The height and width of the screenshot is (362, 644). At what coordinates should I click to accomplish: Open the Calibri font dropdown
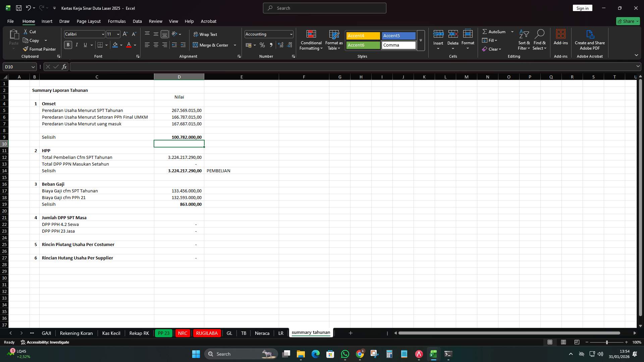tap(103, 34)
